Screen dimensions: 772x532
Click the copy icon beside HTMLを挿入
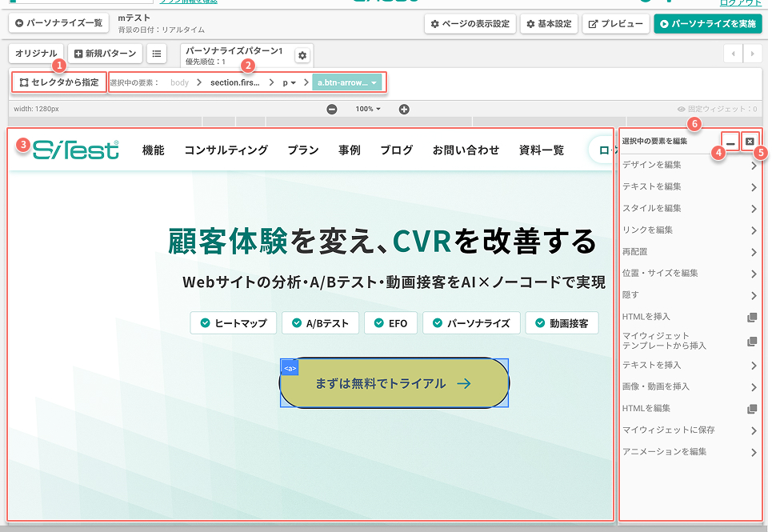point(752,318)
